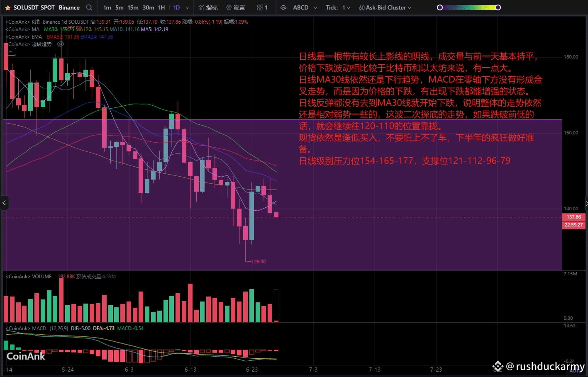Click the left handle of color gradient slider
Screen dimensions: 588x377
440,7
